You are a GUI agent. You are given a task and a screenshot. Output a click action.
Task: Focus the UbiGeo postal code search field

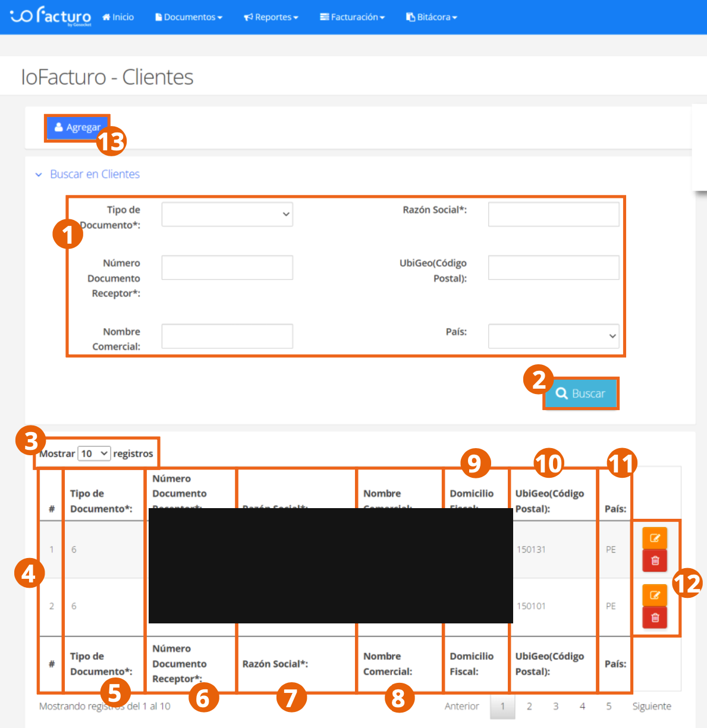[554, 267]
